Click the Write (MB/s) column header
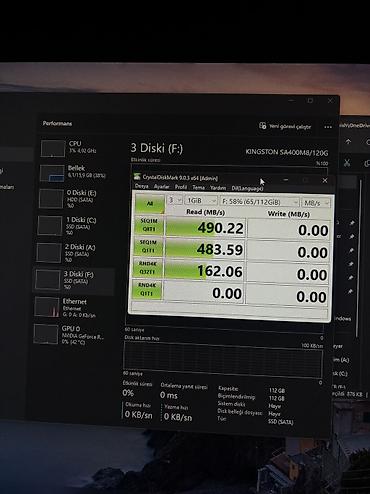The width and height of the screenshot is (370, 494). [289, 214]
